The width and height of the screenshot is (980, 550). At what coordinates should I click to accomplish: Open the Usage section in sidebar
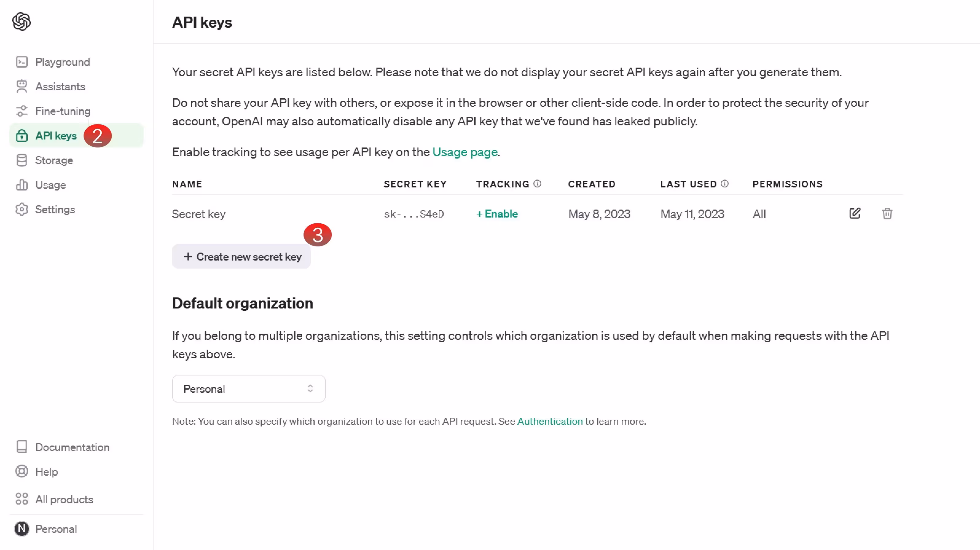tap(50, 185)
